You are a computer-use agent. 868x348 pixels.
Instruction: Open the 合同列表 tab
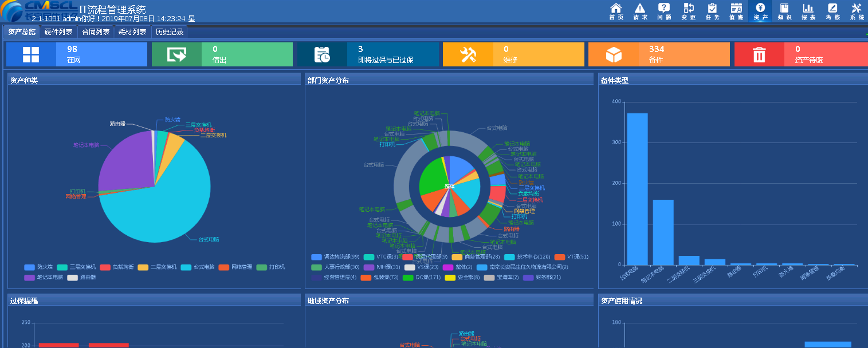point(96,32)
